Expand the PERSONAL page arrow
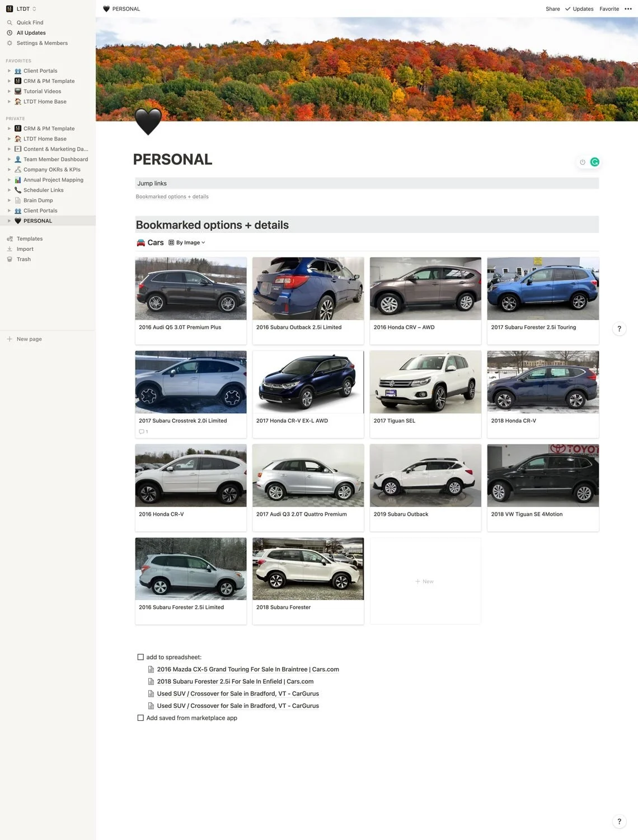Image resolution: width=638 pixels, height=840 pixels. (x=9, y=221)
